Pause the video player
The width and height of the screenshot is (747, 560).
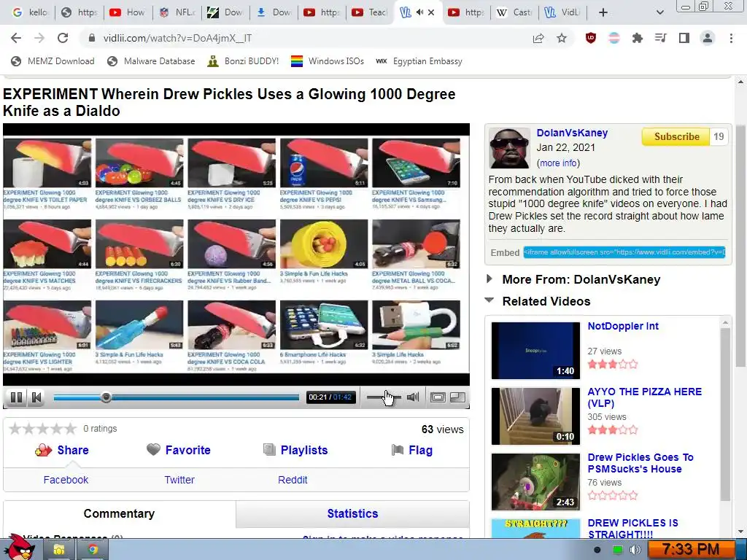tap(16, 397)
